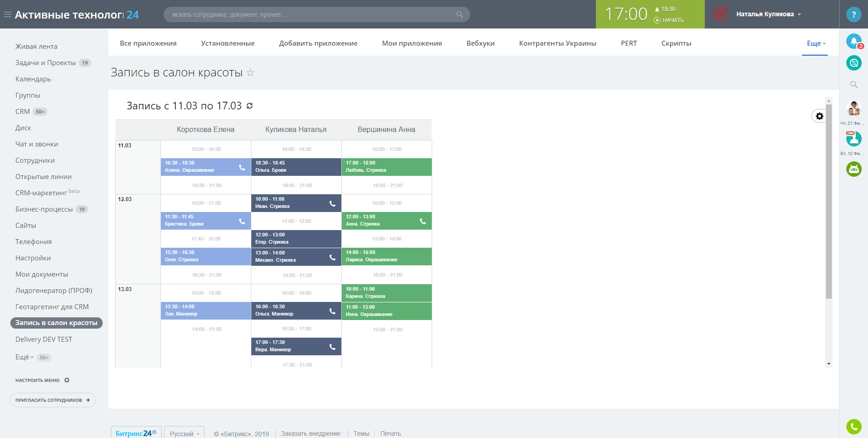
Task: Click the gear beside НАСТРОИТЬ МЕНЮ
Action: point(67,380)
